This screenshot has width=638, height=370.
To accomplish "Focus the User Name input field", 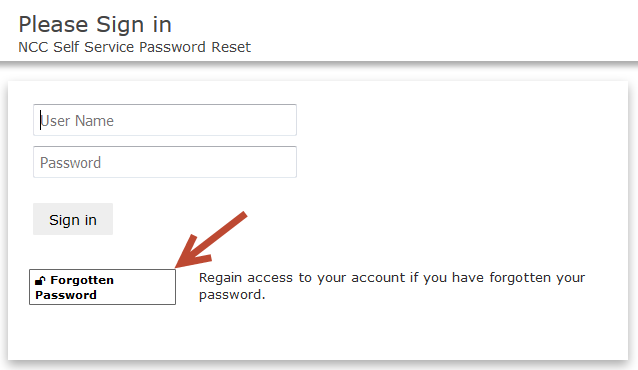I will [x=165, y=120].
